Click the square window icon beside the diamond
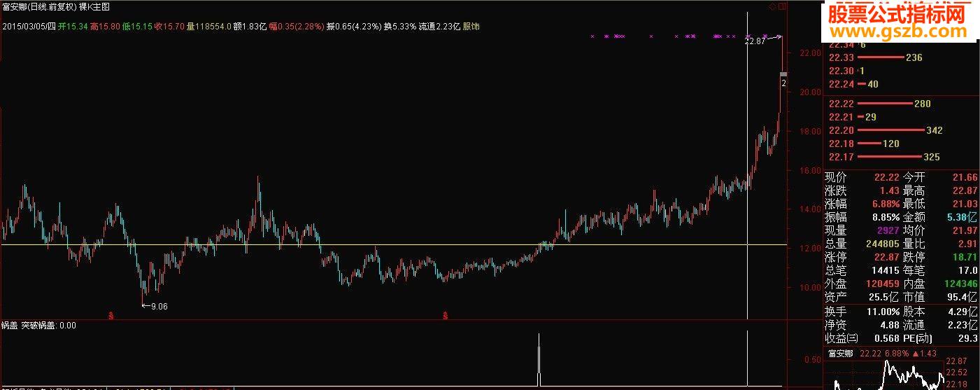 tap(781, 6)
